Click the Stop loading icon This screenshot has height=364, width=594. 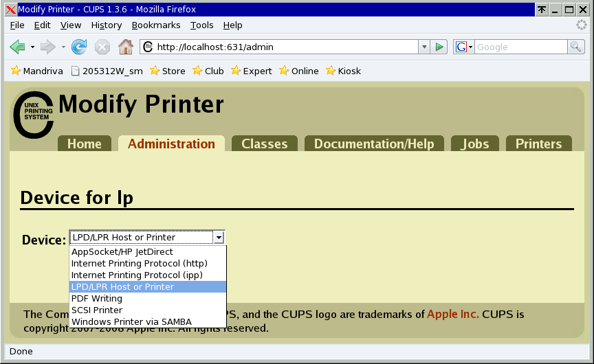click(102, 47)
